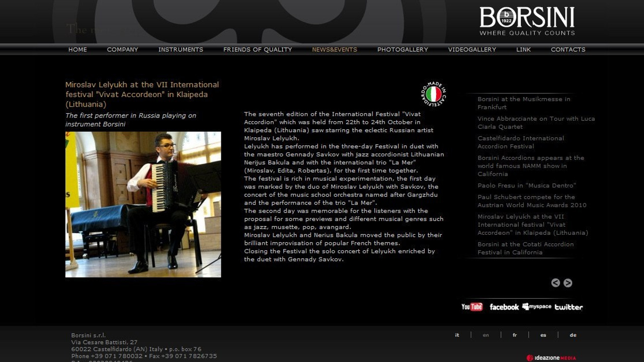Image resolution: width=644 pixels, height=362 pixels.
Task: Open the Instruments menu
Action: 181,49
